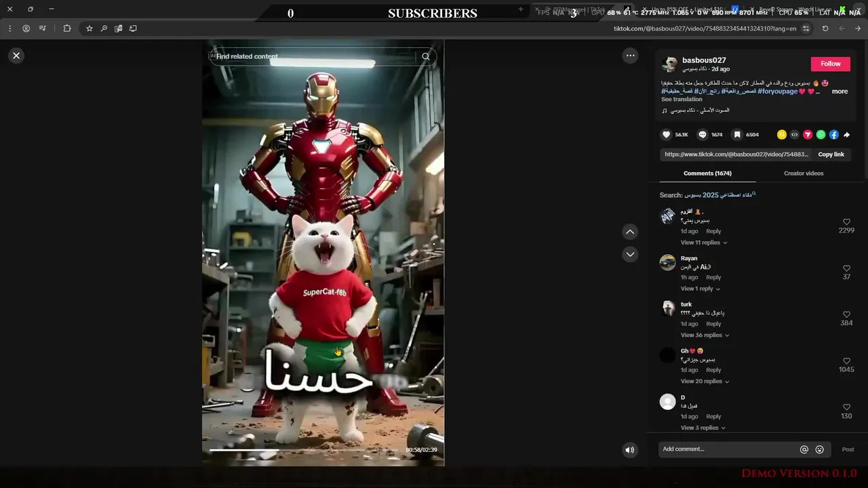This screenshot has width=868, height=488.
Task: Click the red Send to friends icon
Action: [x=808, y=135]
